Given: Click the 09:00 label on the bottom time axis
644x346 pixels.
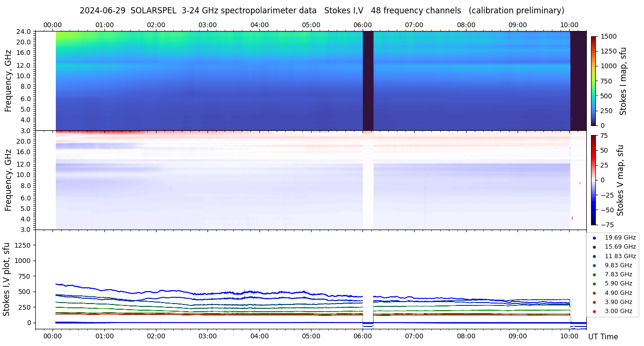Looking at the screenshot, I should point(518,336).
